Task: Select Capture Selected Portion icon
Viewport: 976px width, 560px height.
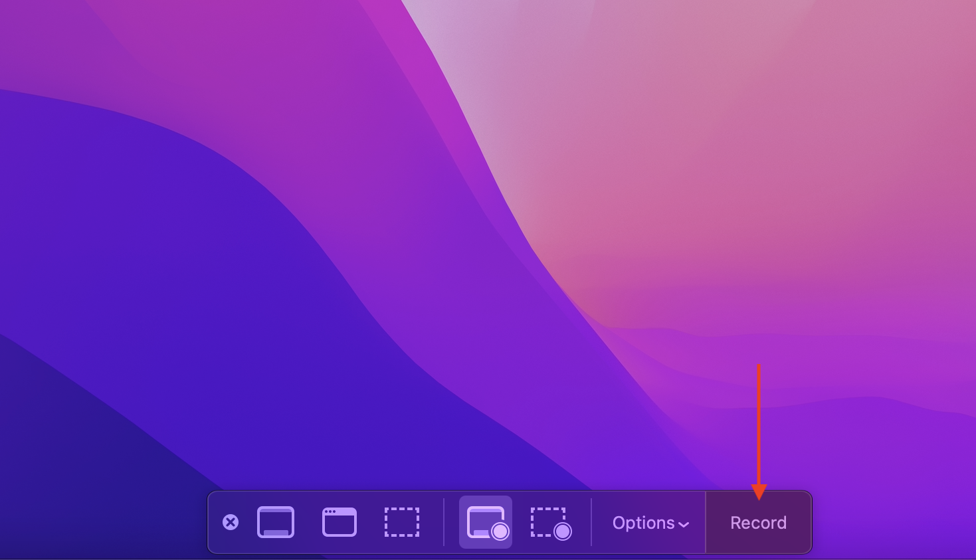Action: 402,522
